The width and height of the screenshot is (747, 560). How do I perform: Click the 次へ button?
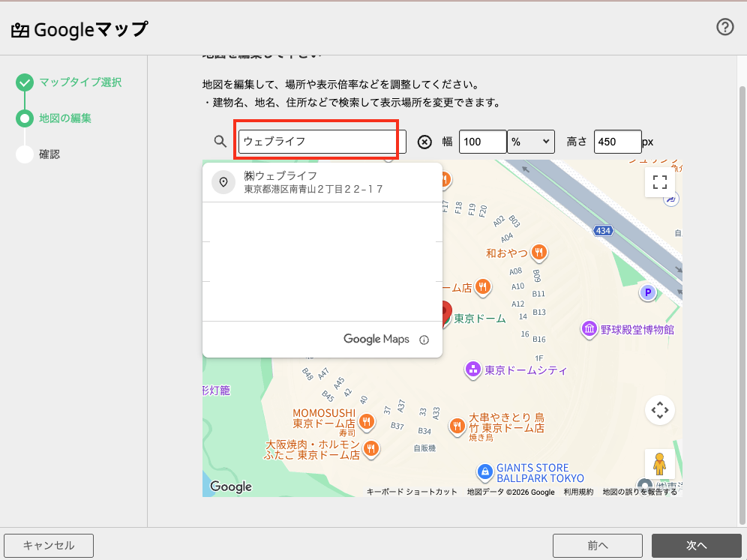[697, 546]
